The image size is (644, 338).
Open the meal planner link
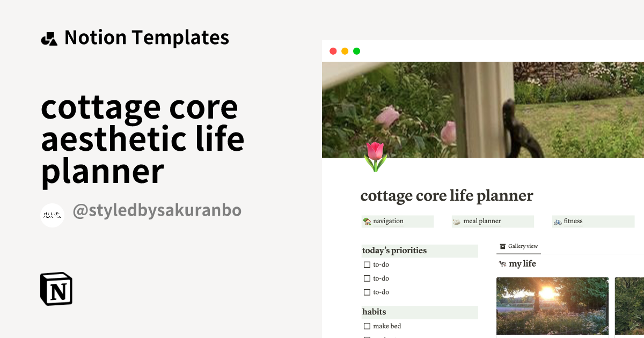483,221
